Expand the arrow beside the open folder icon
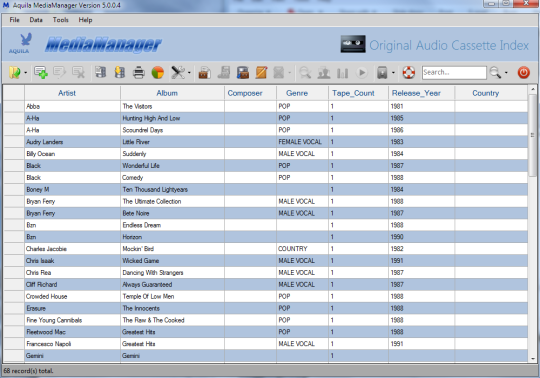Viewport: 540px width, 378px height. click(25, 73)
